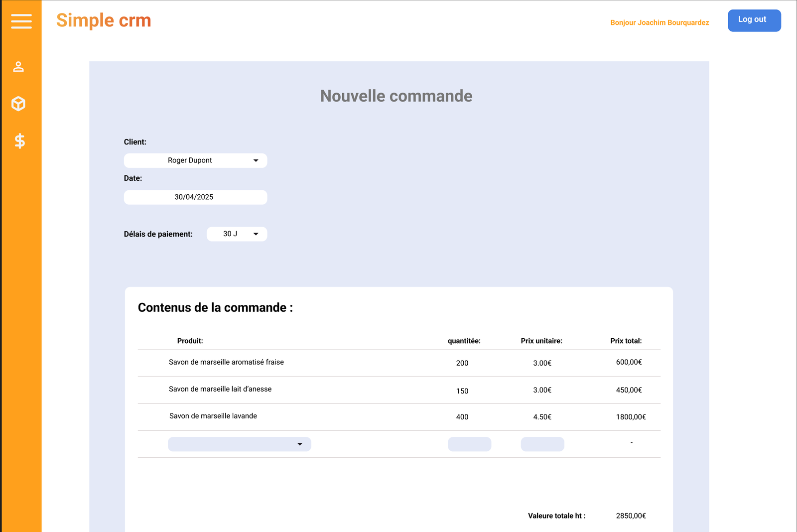
Task: Click the unit price 4.50€
Action: [x=542, y=417]
